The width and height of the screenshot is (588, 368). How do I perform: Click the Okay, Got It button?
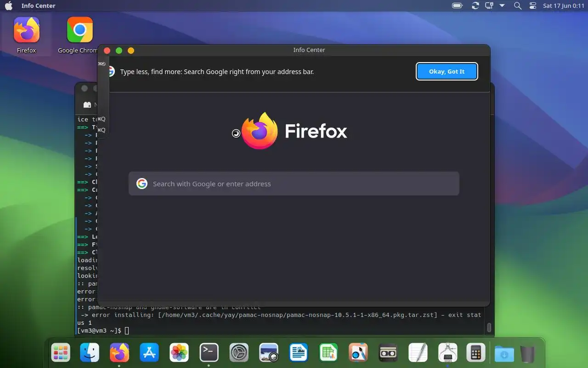[447, 71]
